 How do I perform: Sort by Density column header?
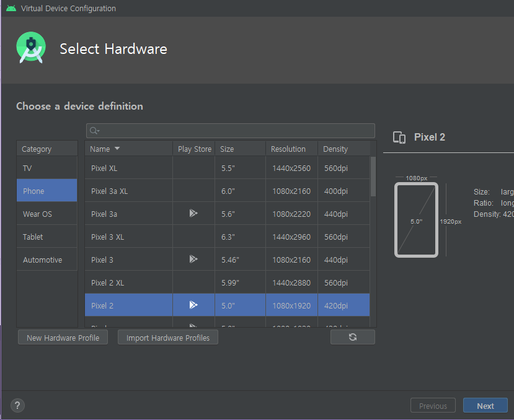pos(344,149)
